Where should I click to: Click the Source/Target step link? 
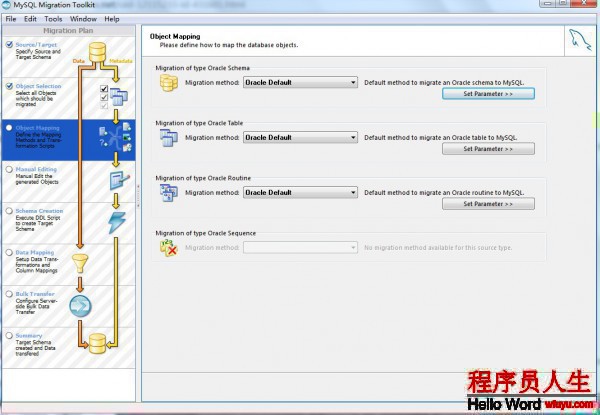36,45
